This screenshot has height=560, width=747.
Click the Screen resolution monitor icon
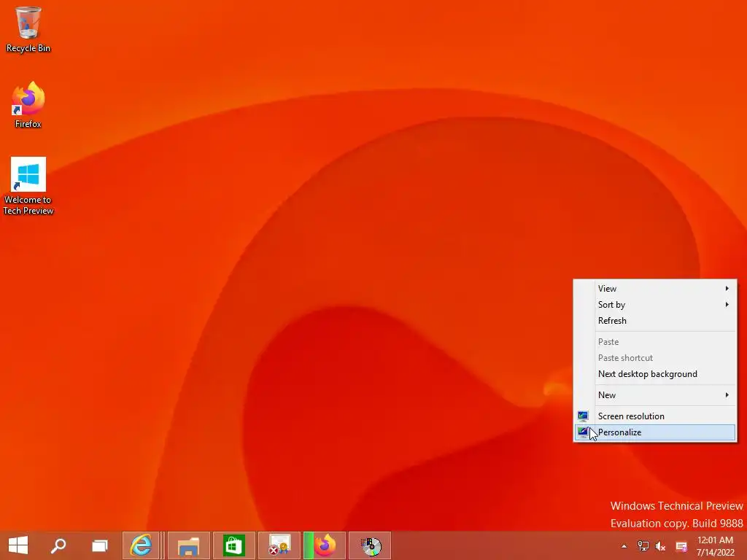coord(583,416)
